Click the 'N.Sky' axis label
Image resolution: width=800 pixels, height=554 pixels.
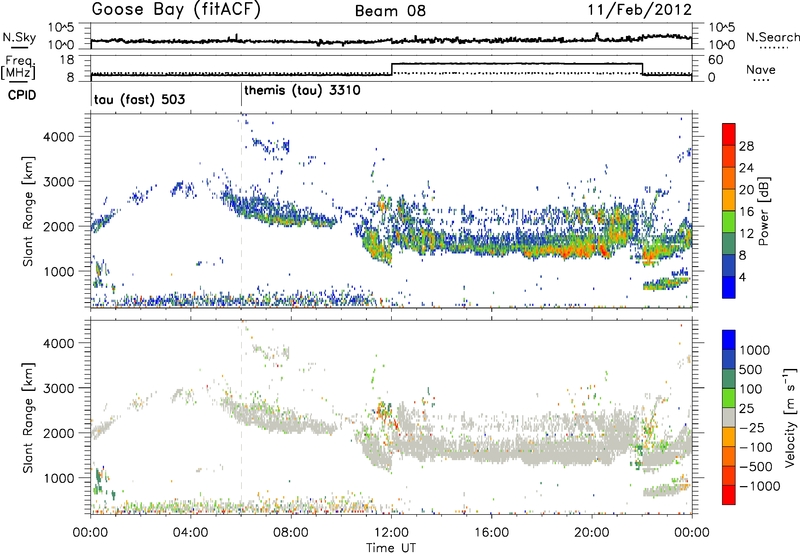tap(19, 37)
